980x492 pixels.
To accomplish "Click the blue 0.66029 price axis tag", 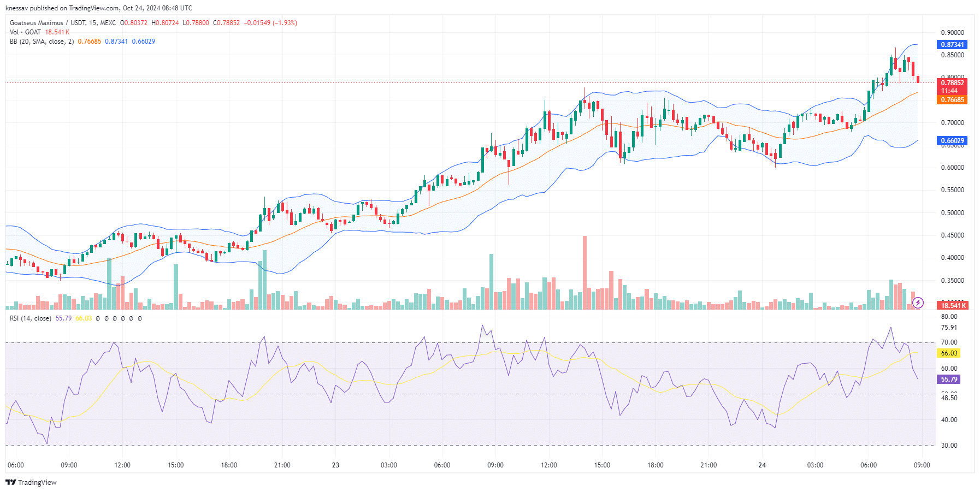I will point(952,141).
